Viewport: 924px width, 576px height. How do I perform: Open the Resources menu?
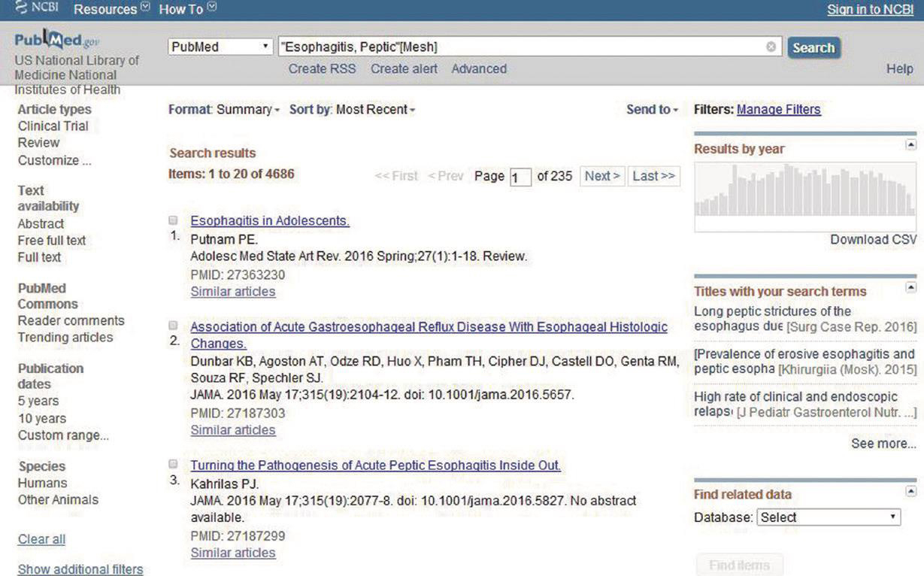click(x=111, y=9)
